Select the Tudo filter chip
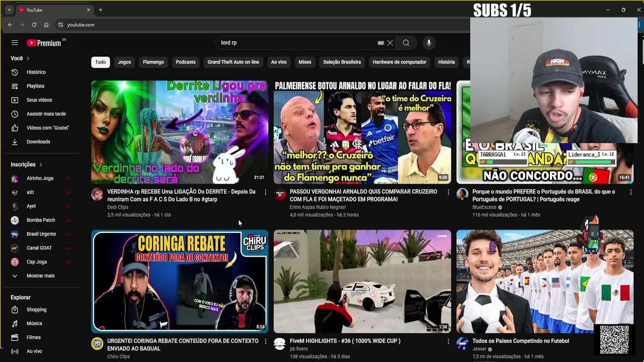Viewport: 644px width, 362px height. point(101,62)
